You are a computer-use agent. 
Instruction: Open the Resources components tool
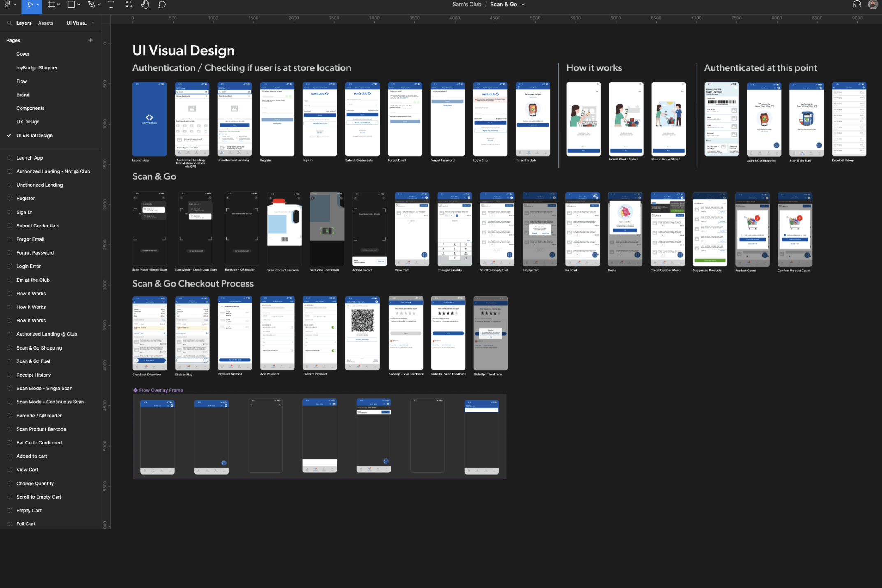pos(129,5)
